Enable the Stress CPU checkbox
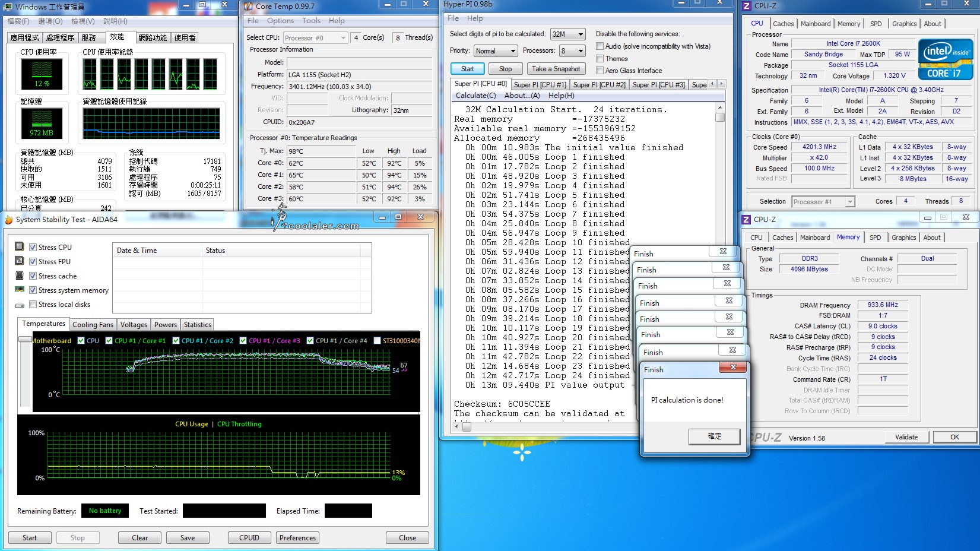980x551 pixels. pos(33,248)
